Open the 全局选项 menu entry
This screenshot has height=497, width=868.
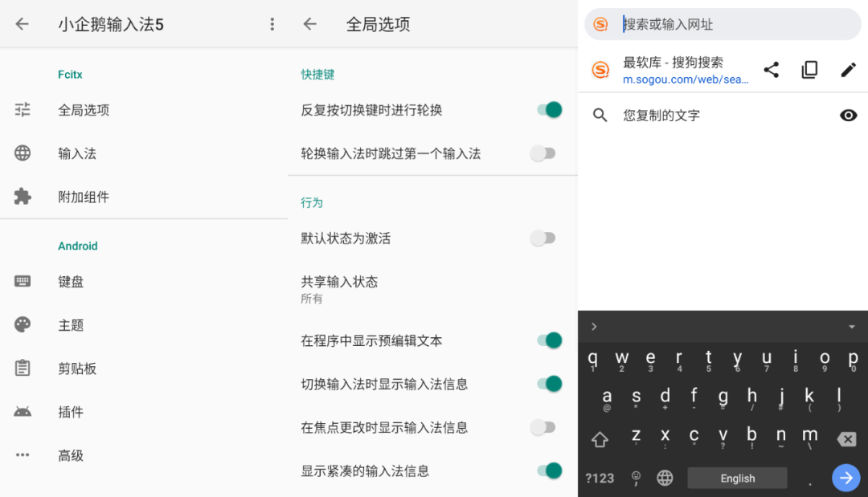[x=144, y=109]
